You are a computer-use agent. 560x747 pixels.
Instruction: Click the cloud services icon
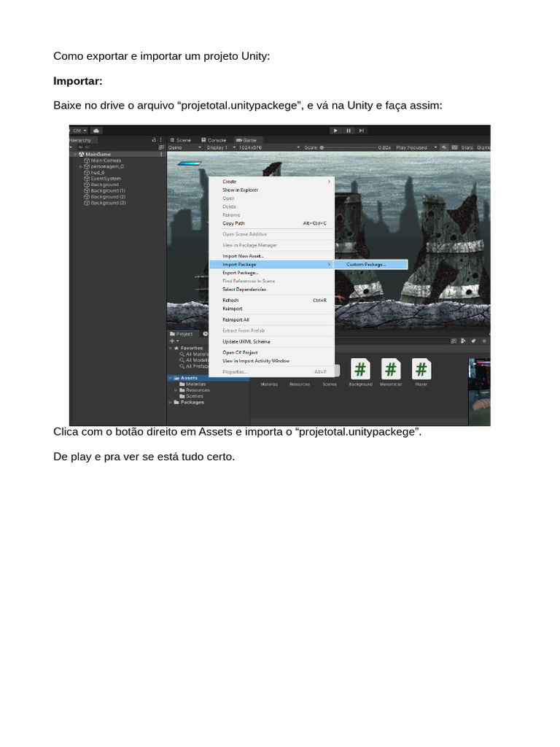[96, 131]
